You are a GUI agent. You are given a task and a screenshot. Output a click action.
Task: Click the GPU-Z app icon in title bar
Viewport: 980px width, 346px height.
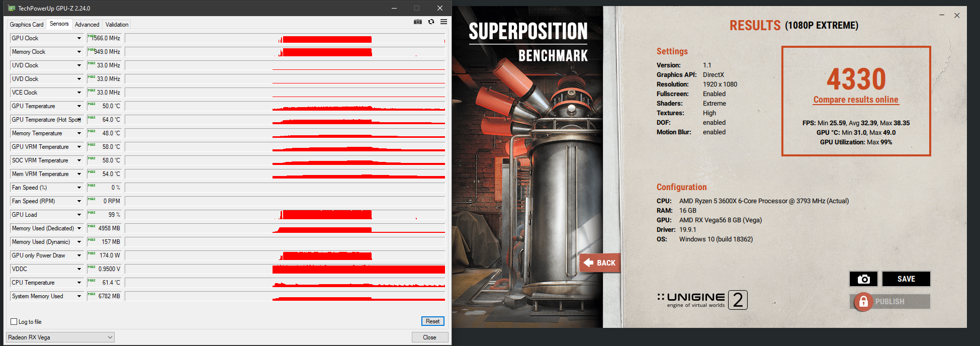(12, 8)
